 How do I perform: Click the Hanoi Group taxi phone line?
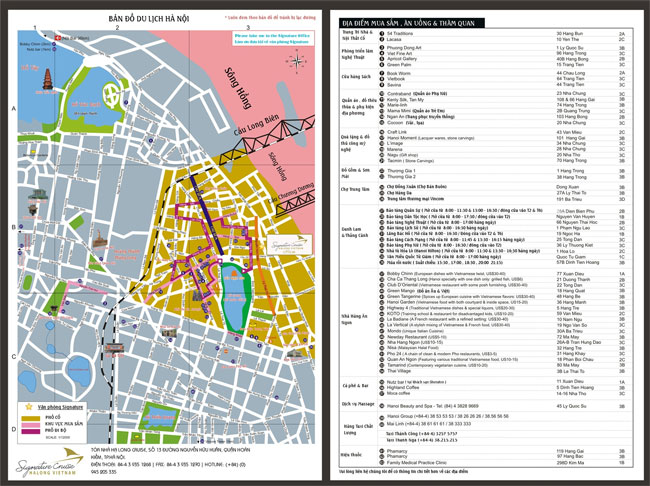point(448,416)
